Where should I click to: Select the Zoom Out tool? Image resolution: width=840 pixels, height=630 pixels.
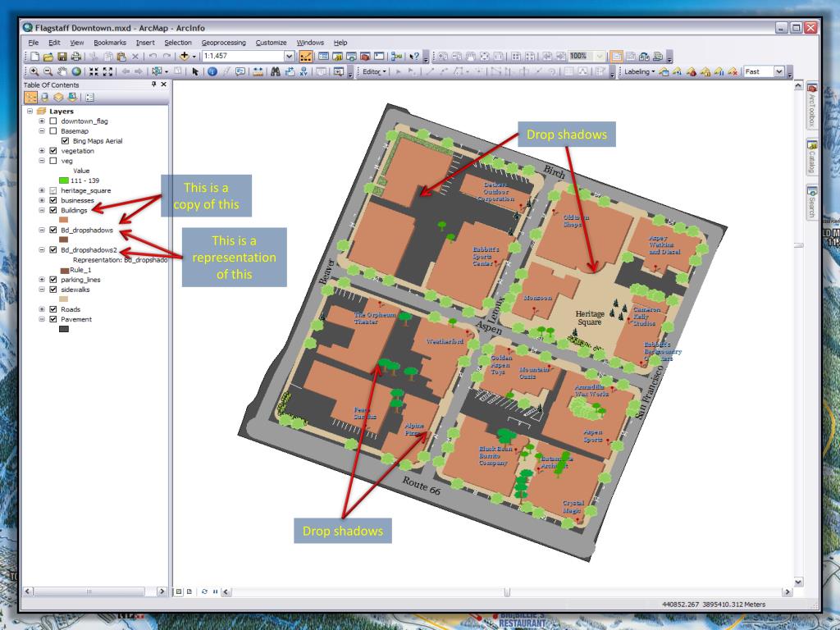48,72
